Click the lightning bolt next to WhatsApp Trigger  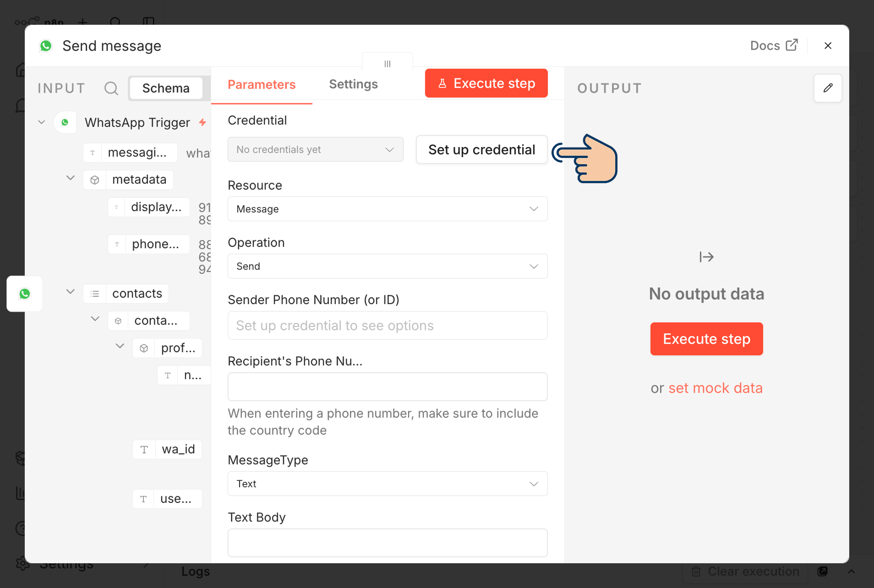point(202,122)
